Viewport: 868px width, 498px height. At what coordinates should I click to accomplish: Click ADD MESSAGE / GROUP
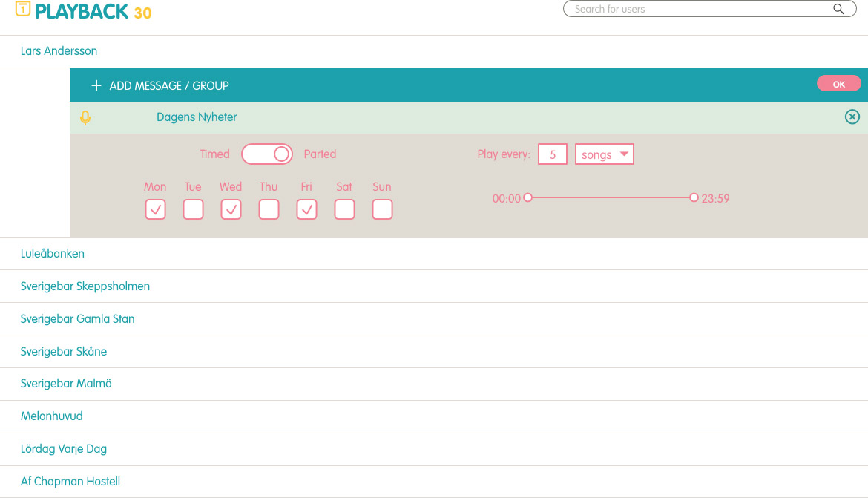tap(169, 85)
